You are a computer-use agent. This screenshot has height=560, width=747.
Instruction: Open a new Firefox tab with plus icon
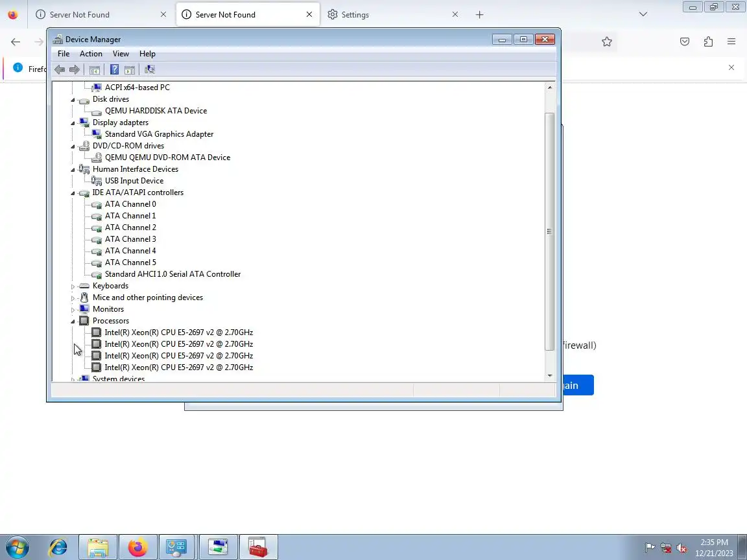coord(479,15)
